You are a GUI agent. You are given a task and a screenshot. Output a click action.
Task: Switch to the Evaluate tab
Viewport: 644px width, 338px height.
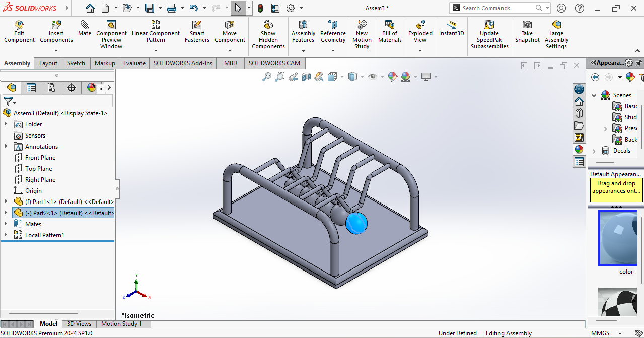click(x=134, y=63)
